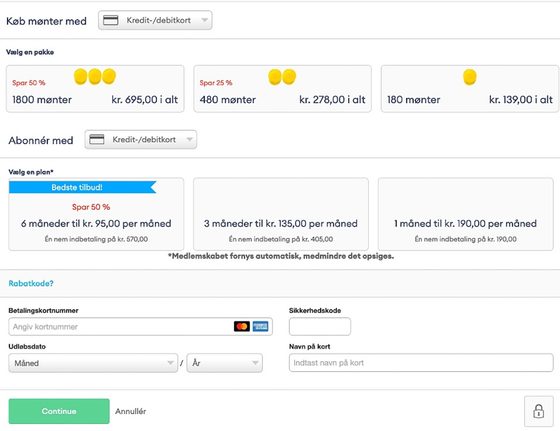Expand the År expiry year dropdown
This screenshot has height=431, width=560.
[225, 363]
